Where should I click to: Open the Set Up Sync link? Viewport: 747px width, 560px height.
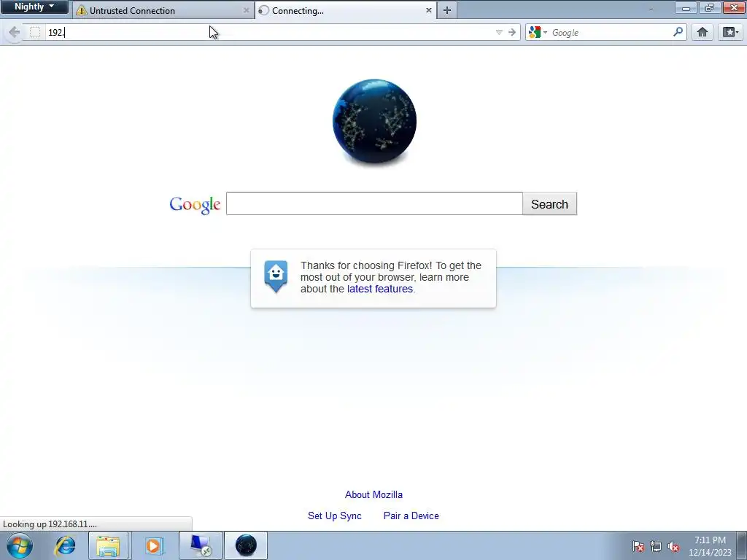coord(334,516)
